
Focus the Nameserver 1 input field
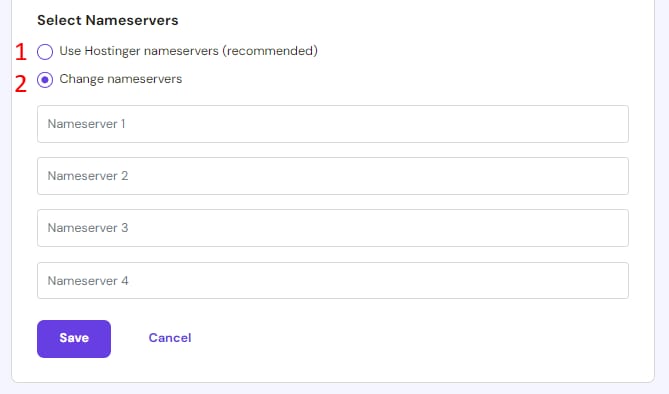point(333,124)
